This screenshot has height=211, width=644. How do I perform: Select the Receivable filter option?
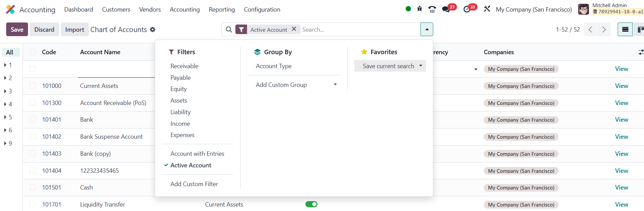pos(184,66)
